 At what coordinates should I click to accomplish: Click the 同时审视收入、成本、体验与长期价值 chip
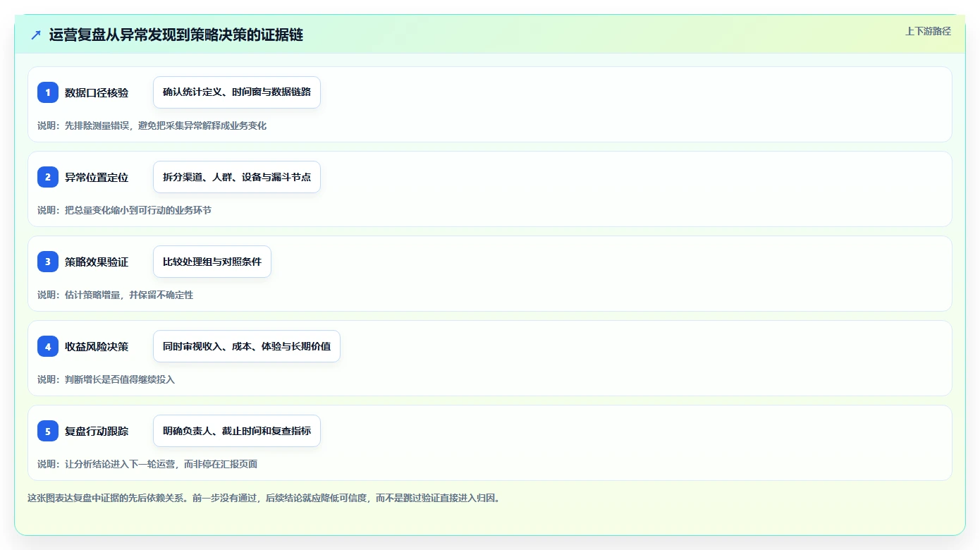(247, 346)
